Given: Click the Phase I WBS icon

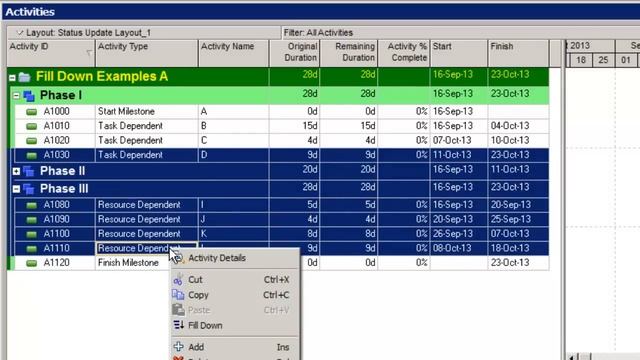Looking at the screenshot, I should (x=29, y=96).
